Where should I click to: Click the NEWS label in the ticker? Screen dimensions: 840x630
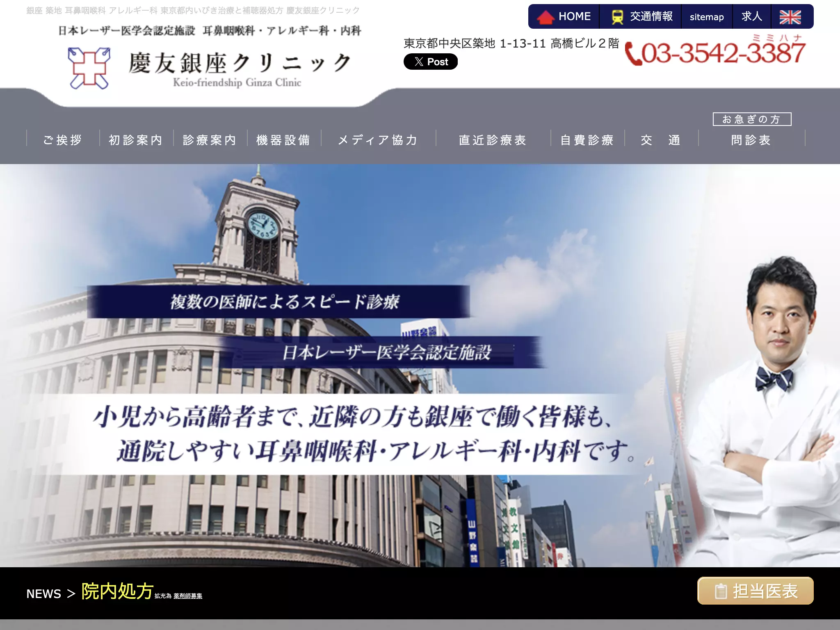click(x=43, y=593)
